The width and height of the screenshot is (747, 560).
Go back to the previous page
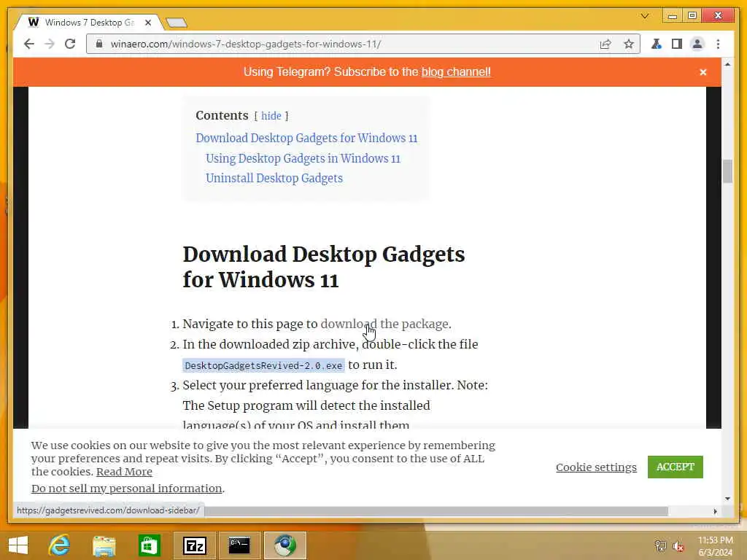(x=29, y=44)
